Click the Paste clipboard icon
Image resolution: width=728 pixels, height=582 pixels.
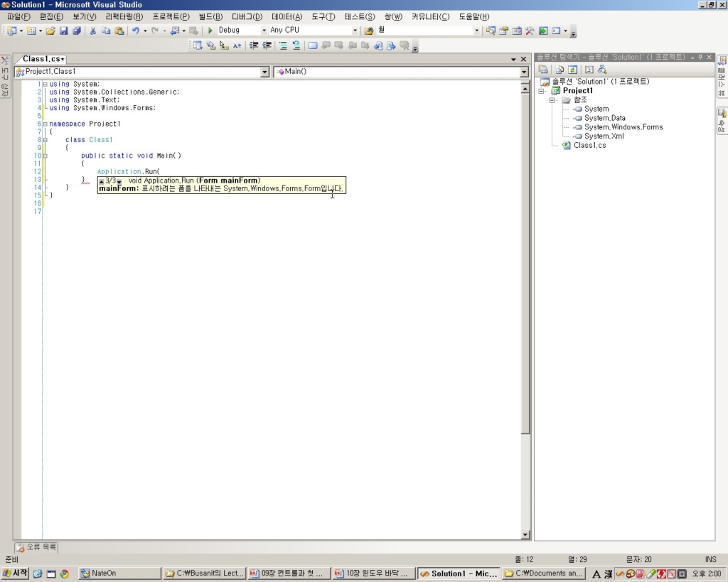[x=119, y=31]
